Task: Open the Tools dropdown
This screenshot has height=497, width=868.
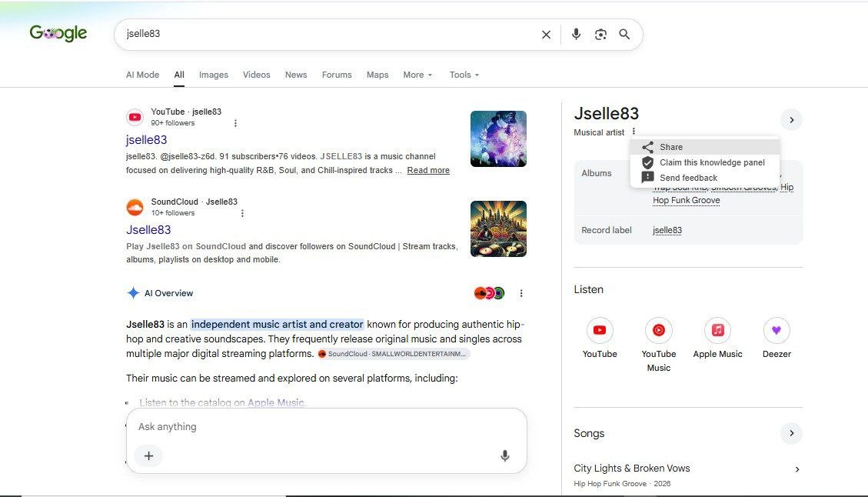Action: 464,75
